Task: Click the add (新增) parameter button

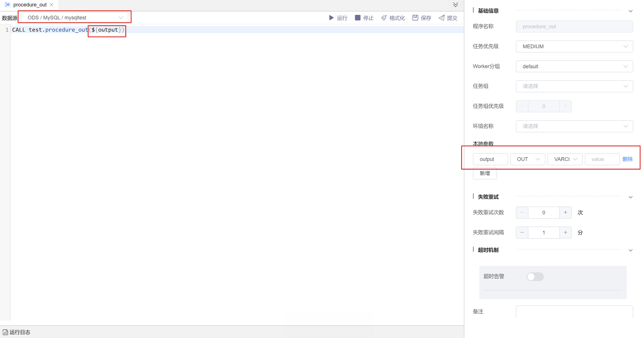Action: [x=485, y=173]
